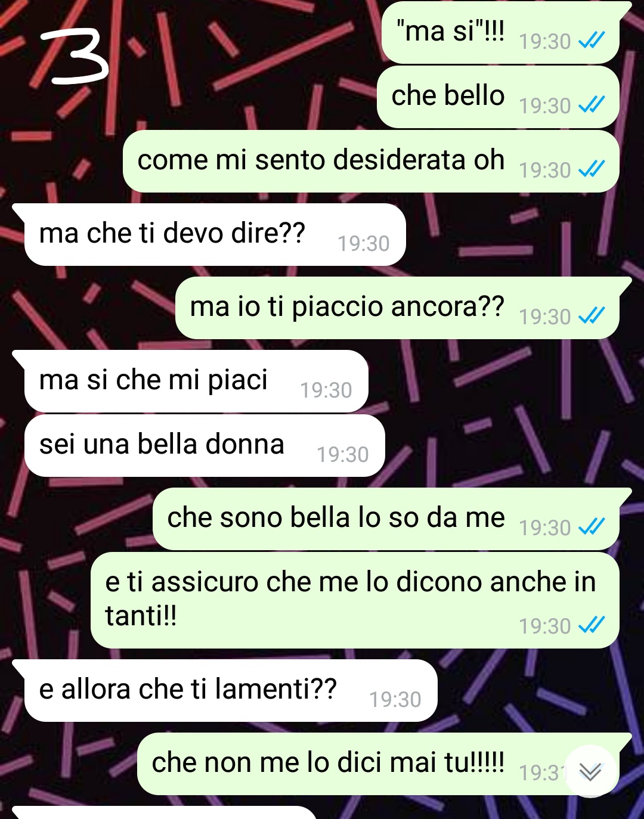Click read-receipt checkmarks on "che bello" message
This screenshot has width=644, height=819.
[592, 106]
